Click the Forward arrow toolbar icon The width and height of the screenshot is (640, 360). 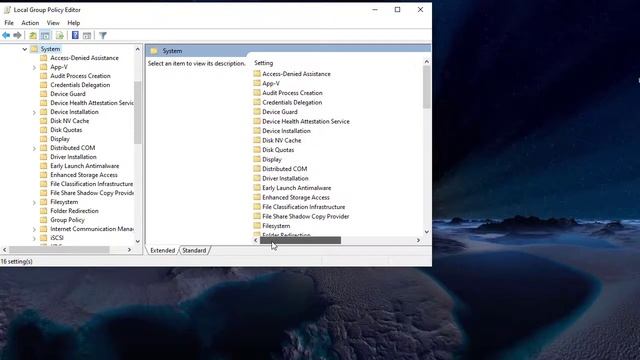pyautogui.click(x=17, y=36)
